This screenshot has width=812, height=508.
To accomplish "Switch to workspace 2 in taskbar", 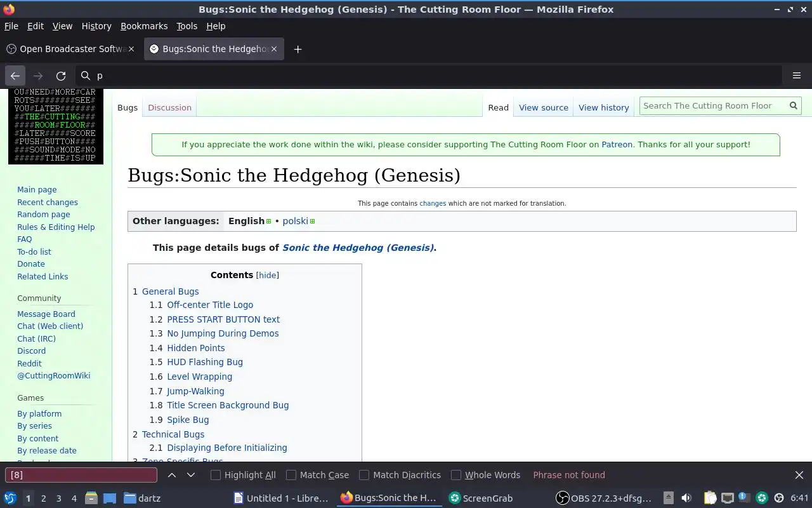I will pos(44,498).
